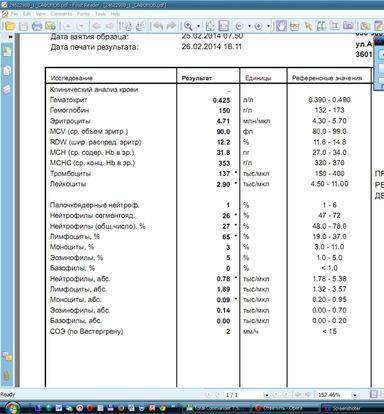Print the document using printer icon
The image size is (384, 414).
[37, 26]
